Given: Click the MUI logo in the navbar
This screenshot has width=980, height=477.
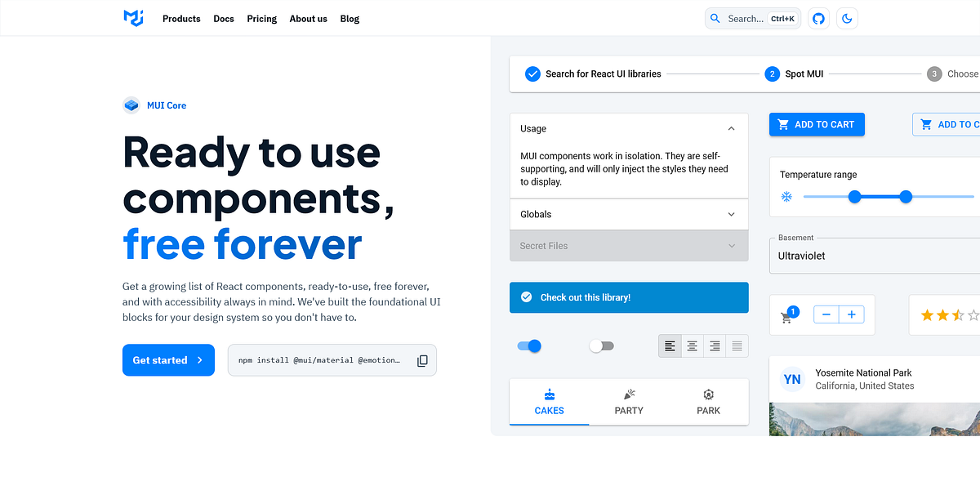Looking at the screenshot, I should click(132, 18).
